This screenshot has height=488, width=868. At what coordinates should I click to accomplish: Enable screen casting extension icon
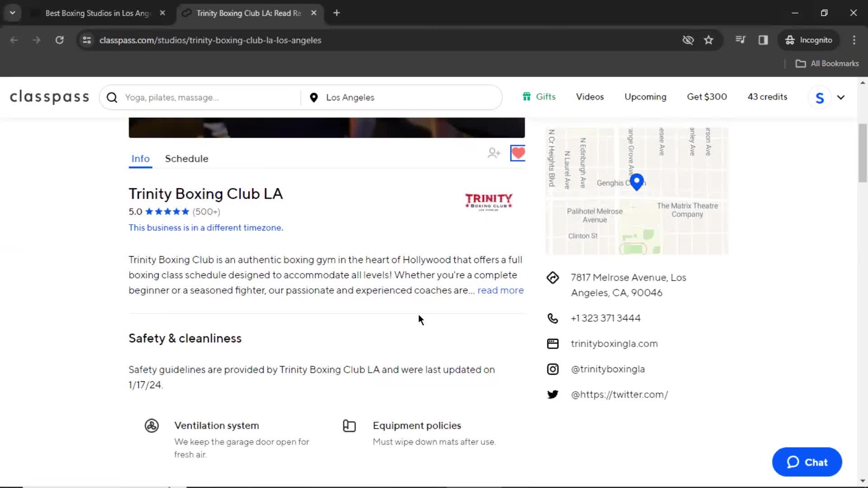[x=764, y=40]
